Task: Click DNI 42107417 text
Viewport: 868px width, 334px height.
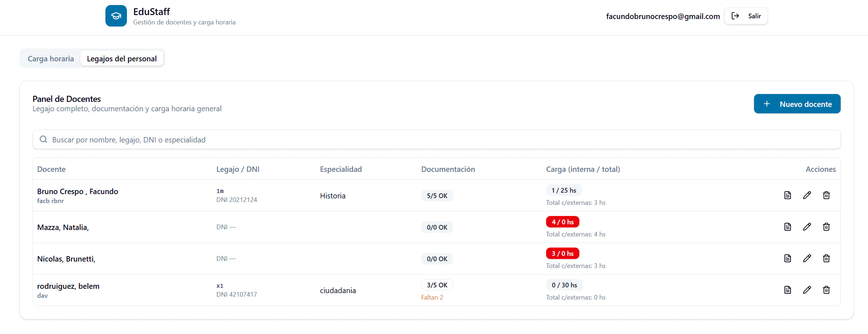Action: [237, 294]
